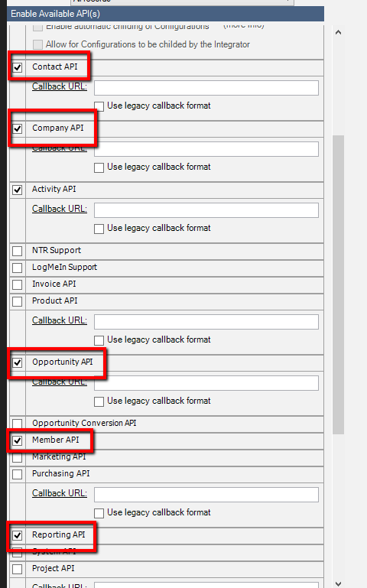Open the Callback URL link under Product API
The image size is (367, 588).
(60, 320)
